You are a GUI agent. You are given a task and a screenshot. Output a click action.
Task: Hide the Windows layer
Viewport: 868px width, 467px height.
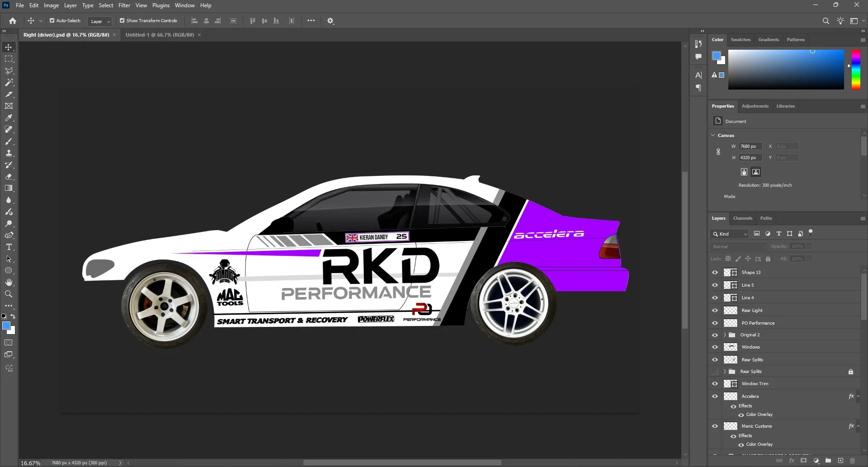(715, 347)
